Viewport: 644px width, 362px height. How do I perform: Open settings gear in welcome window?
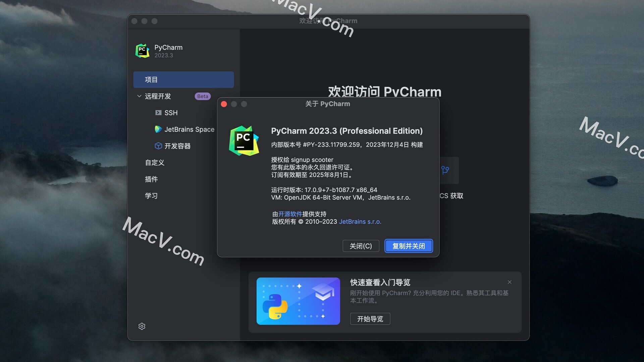(x=142, y=326)
